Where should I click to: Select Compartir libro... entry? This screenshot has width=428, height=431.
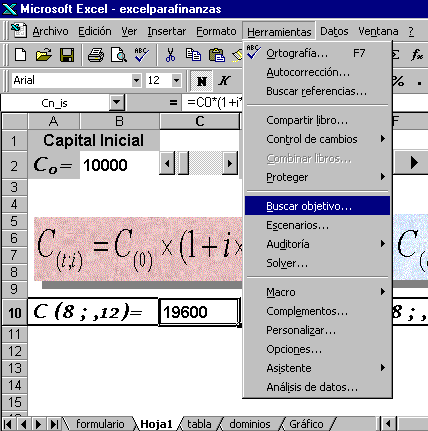[317, 120]
